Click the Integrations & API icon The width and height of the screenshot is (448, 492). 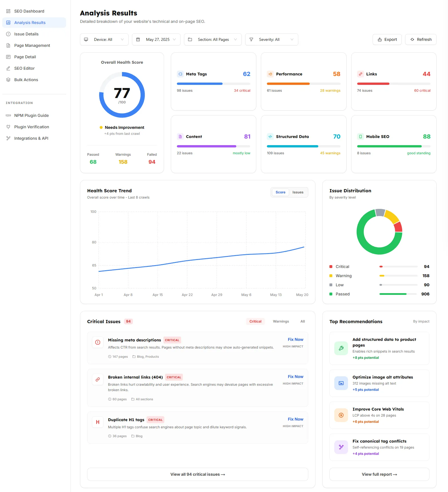8,138
